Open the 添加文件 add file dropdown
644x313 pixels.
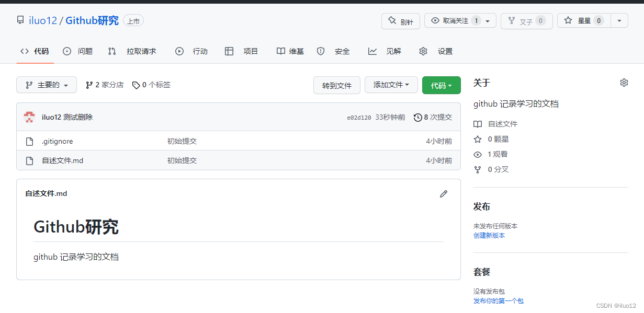coord(391,85)
